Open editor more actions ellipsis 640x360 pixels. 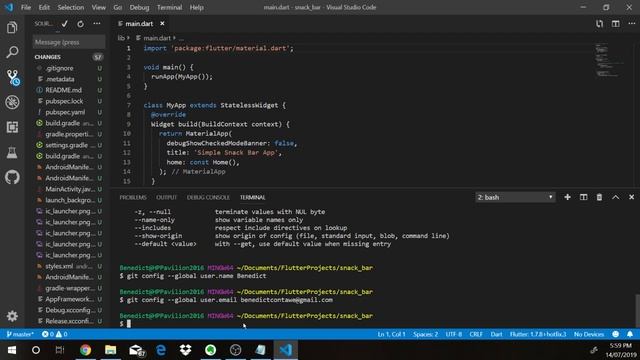pyautogui.click(x=631, y=24)
